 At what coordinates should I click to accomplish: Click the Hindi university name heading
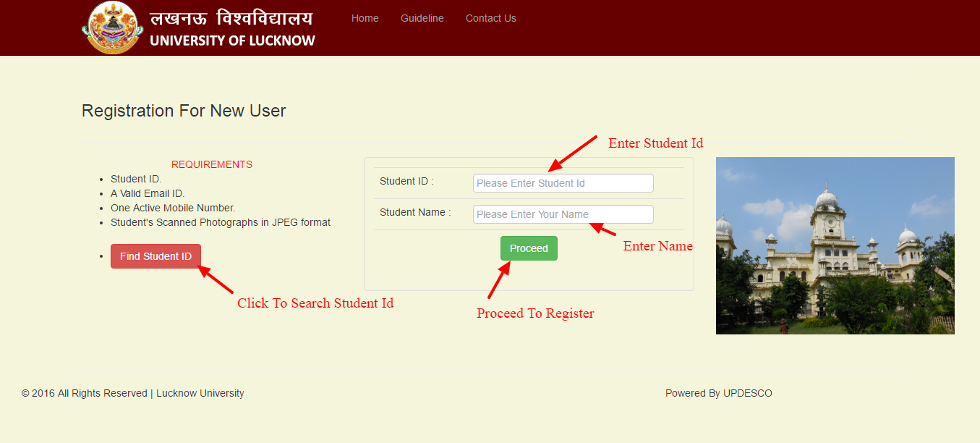[231, 17]
